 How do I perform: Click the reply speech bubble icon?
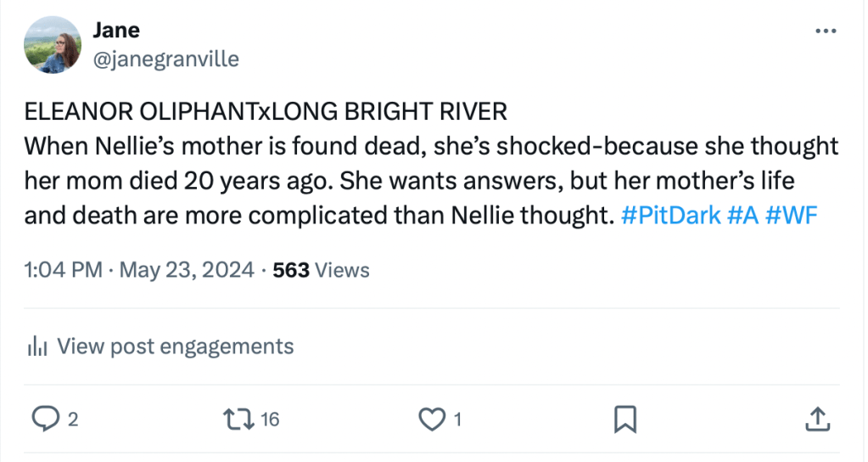pyautogui.click(x=43, y=418)
